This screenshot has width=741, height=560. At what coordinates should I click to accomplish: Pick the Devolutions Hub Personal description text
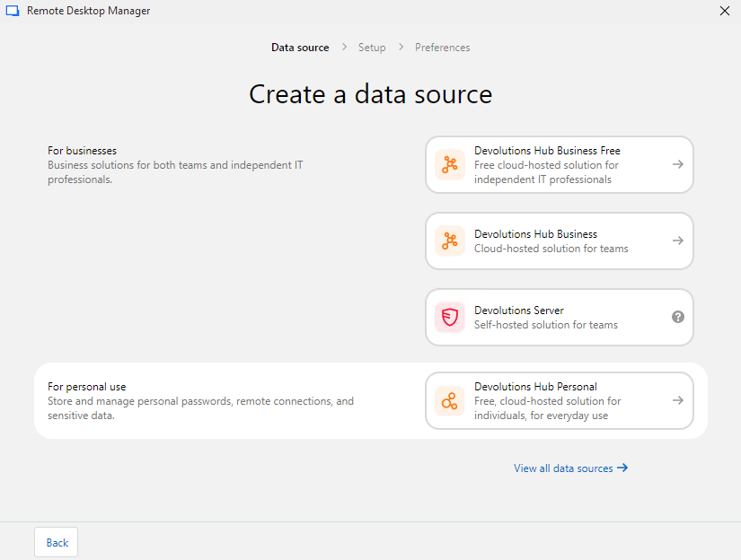coord(547,408)
